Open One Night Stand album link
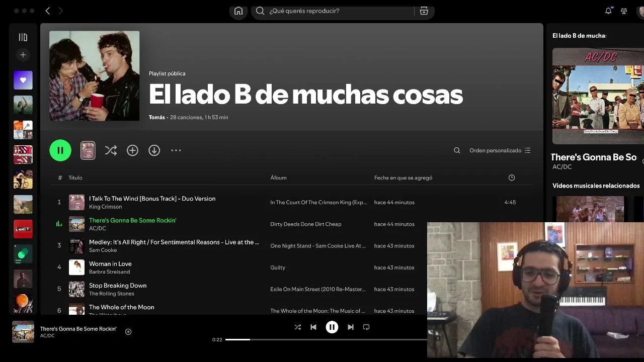This screenshot has height=362, width=644. pos(317,246)
